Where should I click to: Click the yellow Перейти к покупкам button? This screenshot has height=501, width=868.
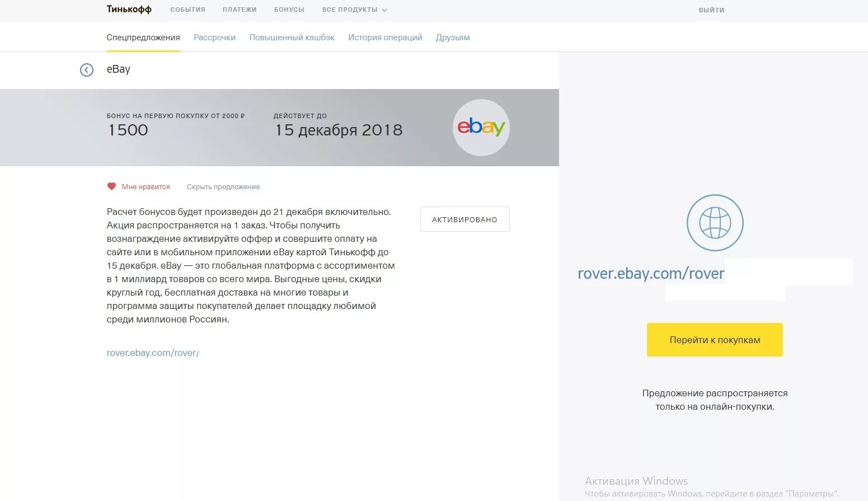715,340
